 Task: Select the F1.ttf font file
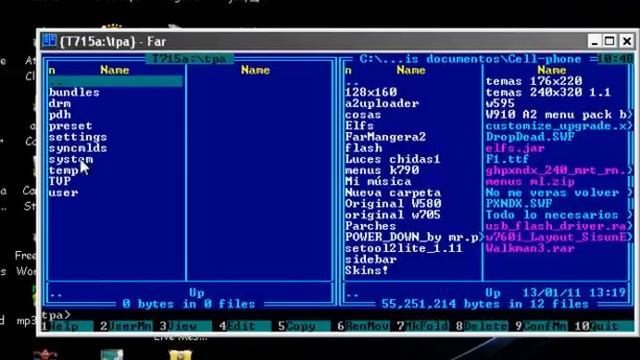[x=507, y=159]
